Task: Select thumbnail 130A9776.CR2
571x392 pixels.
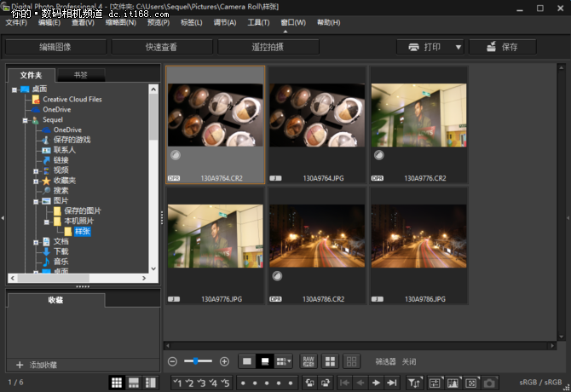Action: 418,124
